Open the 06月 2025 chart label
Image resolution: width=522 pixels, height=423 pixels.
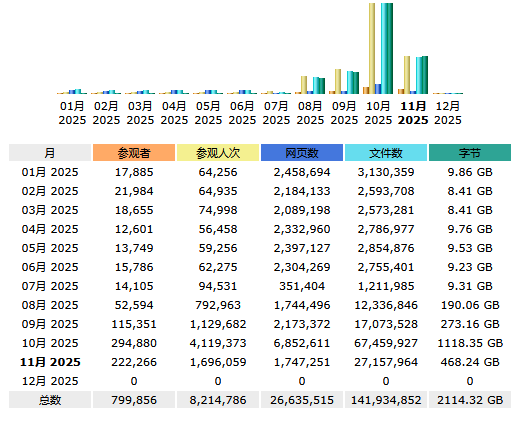(x=242, y=113)
